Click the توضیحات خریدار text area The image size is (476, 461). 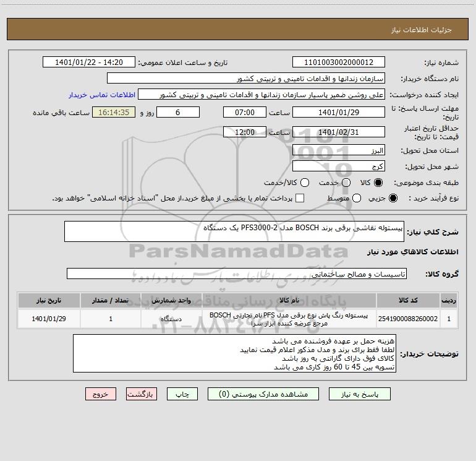coord(234,354)
